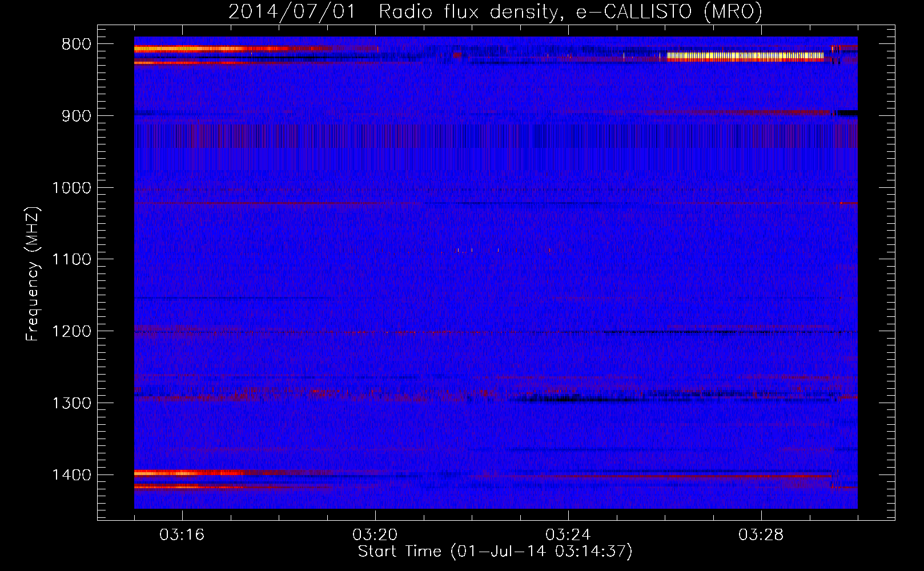Click the 800 frequency tick label
924x571 pixels.
(x=77, y=45)
